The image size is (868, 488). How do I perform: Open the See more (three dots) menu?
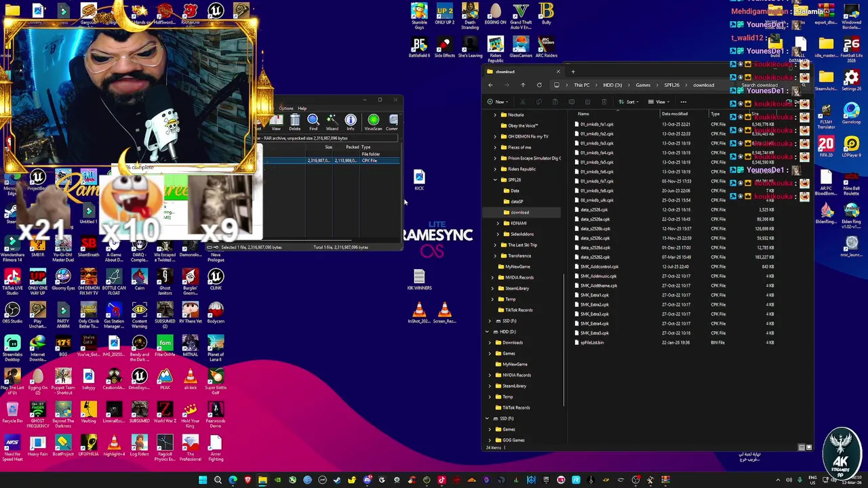tap(684, 102)
